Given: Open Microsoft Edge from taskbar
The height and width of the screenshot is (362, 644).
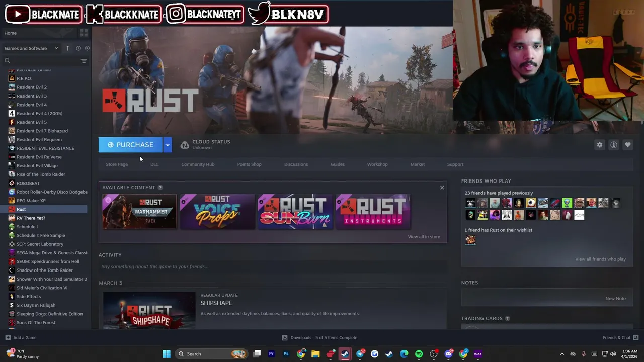Looking at the screenshot, I should tap(404, 354).
